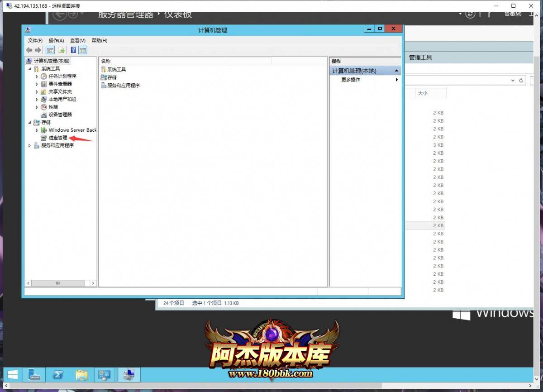
Task: Click the blue Help question mark icon
Action: pos(73,50)
